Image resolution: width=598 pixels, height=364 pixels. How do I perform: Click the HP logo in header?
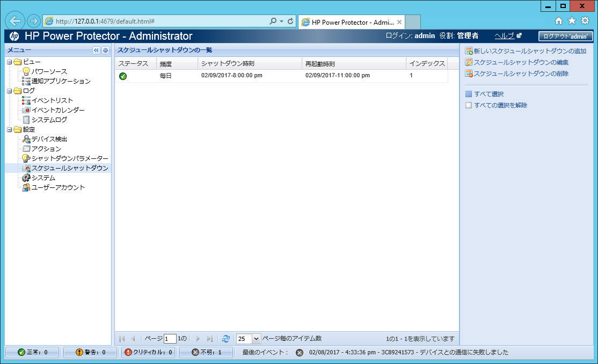click(14, 37)
